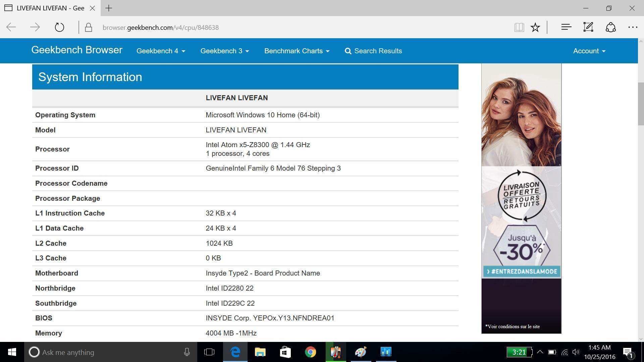Click the #ENTREZDANSLAMODE ad banner
The width and height of the screenshot is (644, 362).
[x=521, y=271]
